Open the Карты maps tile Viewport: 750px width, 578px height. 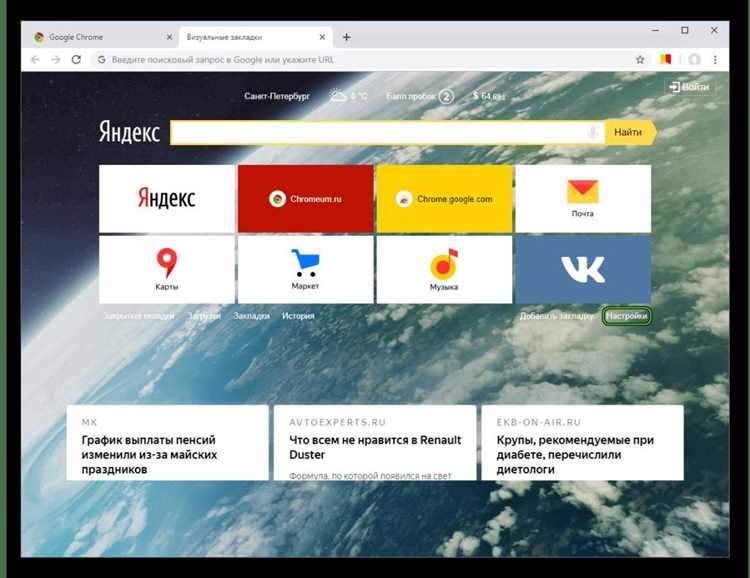(167, 269)
